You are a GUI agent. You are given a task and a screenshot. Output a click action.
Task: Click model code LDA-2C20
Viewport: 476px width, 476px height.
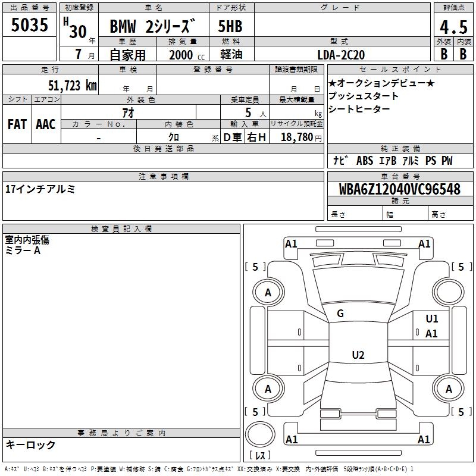pos(341,55)
